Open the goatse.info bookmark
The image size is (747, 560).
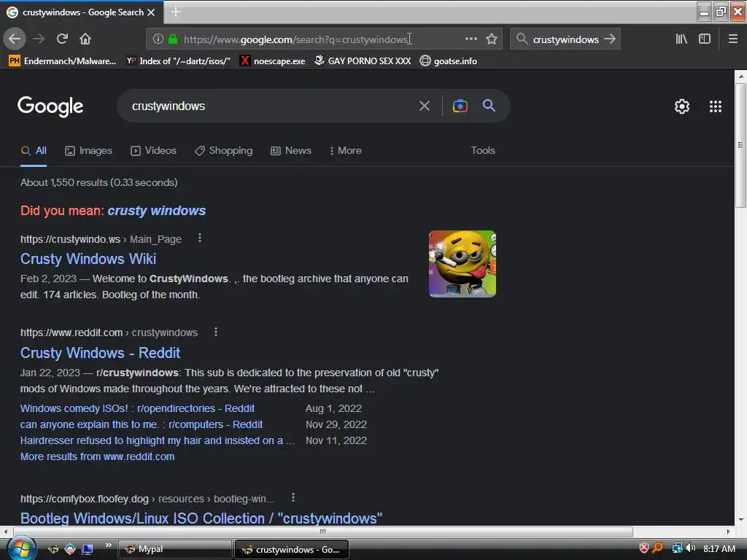(x=449, y=61)
